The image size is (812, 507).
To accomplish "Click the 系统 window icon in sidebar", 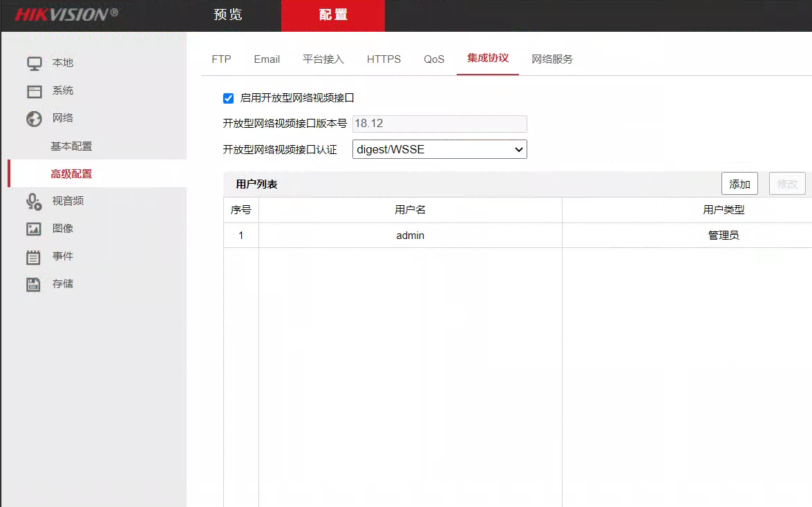I will pyautogui.click(x=34, y=91).
